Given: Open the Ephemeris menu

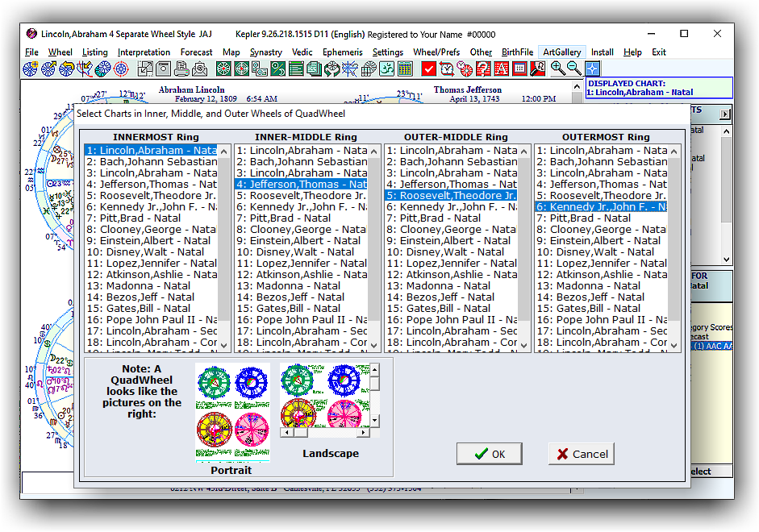Looking at the screenshot, I should pyautogui.click(x=342, y=52).
